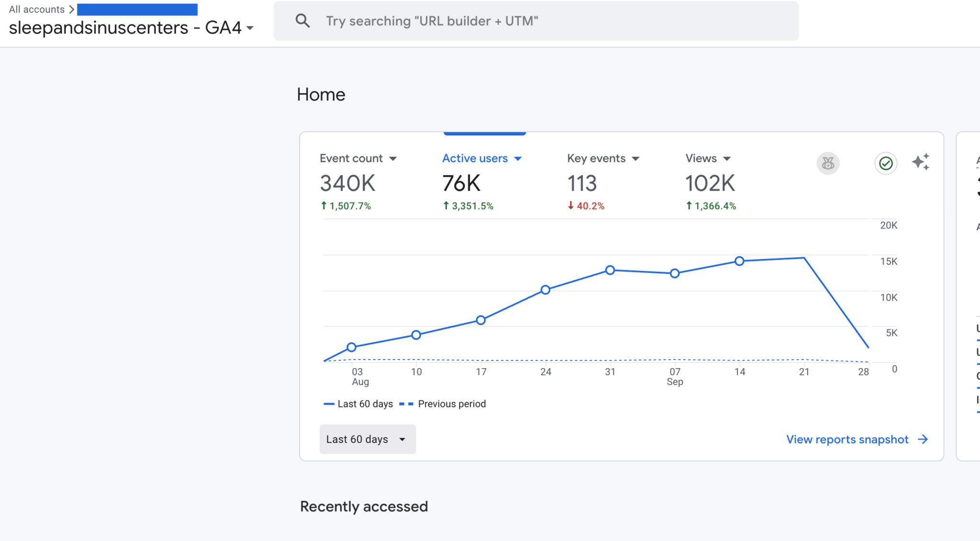Open the Last 60 days range selector
Viewport: 980px width, 541px height.
(x=367, y=439)
